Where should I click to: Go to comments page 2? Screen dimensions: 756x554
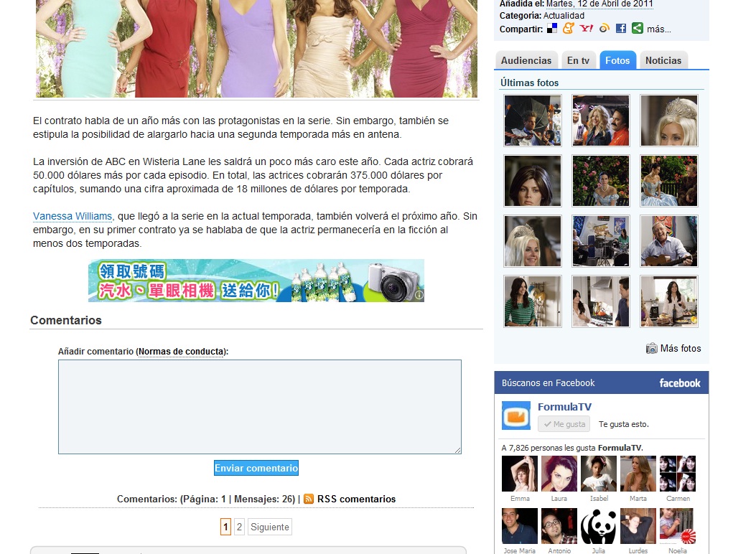click(240, 527)
